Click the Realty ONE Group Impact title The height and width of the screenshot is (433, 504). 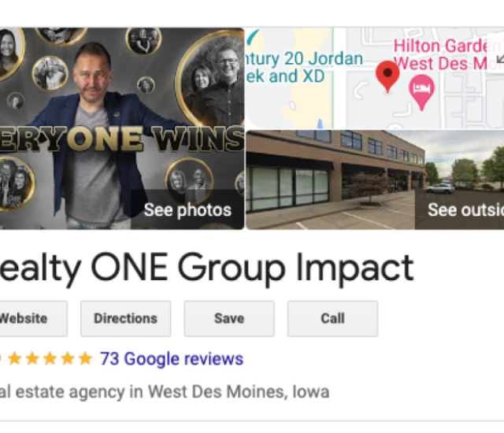206,267
